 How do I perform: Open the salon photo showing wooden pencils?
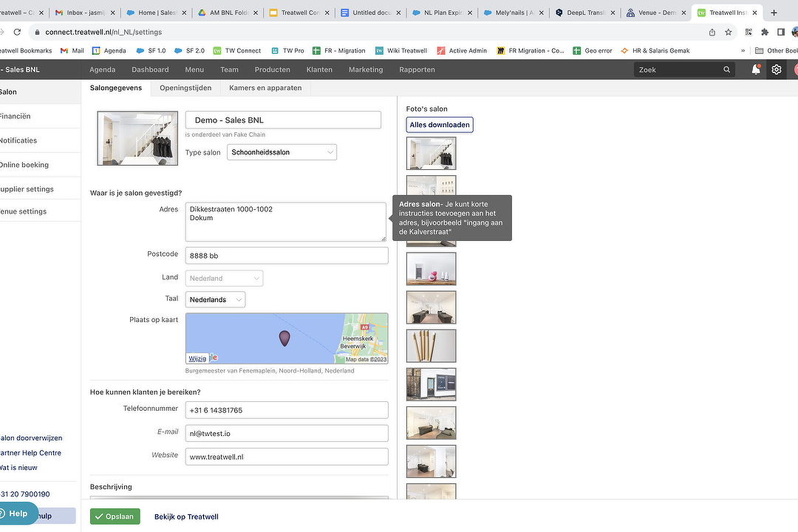(x=431, y=346)
